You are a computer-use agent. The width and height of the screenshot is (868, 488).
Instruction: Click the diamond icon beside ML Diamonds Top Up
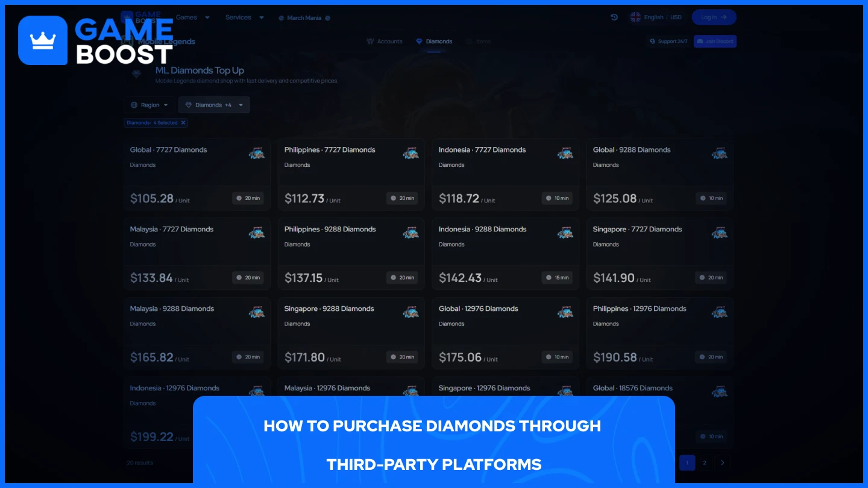click(x=137, y=74)
